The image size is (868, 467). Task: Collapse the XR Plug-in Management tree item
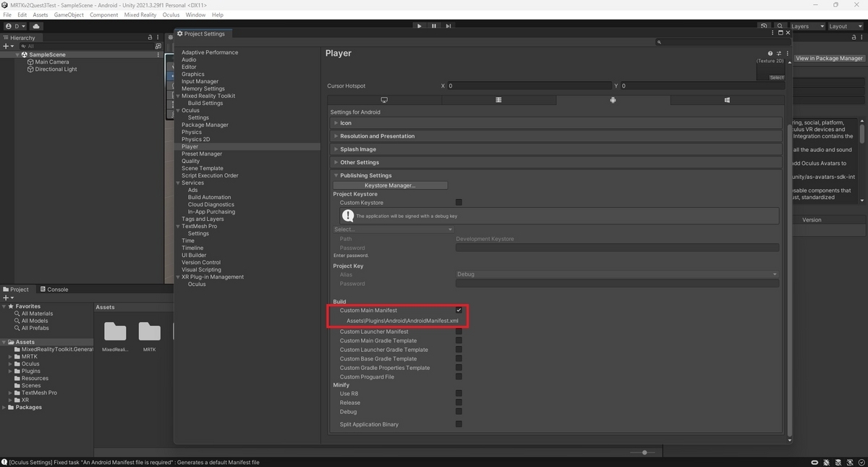coord(179,277)
